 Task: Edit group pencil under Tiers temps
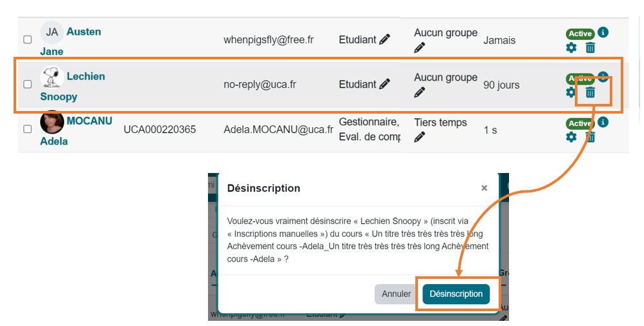420,136
